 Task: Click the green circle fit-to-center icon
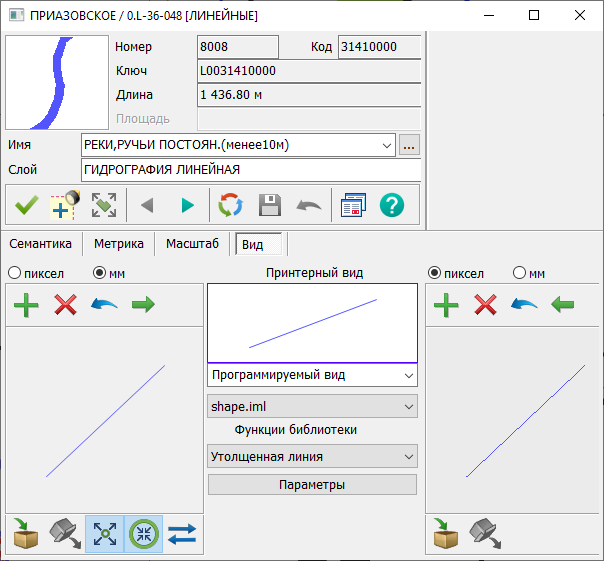(x=144, y=534)
